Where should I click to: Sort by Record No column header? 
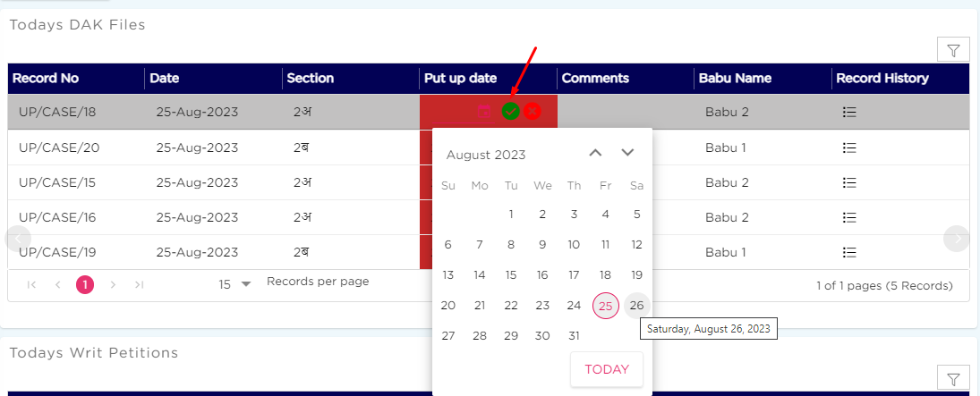point(46,79)
